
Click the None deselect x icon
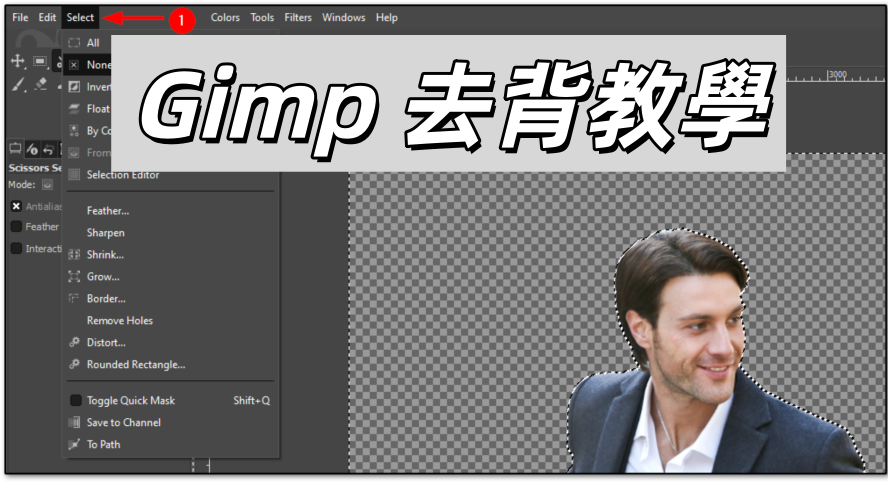pos(74,65)
